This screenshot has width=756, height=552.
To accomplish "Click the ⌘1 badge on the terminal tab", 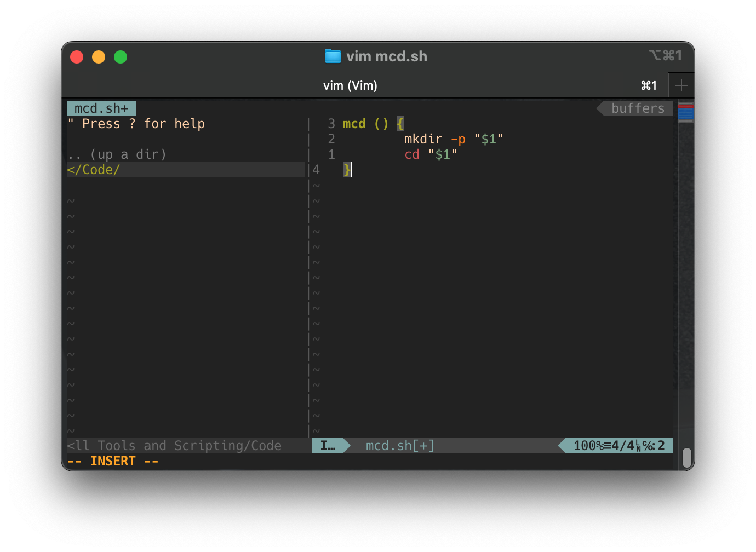I will pyautogui.click(x=648, y=85).
